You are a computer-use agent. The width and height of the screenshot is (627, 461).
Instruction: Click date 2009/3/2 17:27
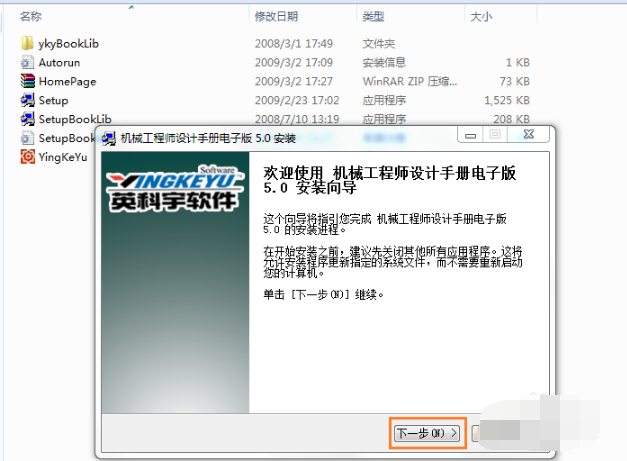coord(294,81)
